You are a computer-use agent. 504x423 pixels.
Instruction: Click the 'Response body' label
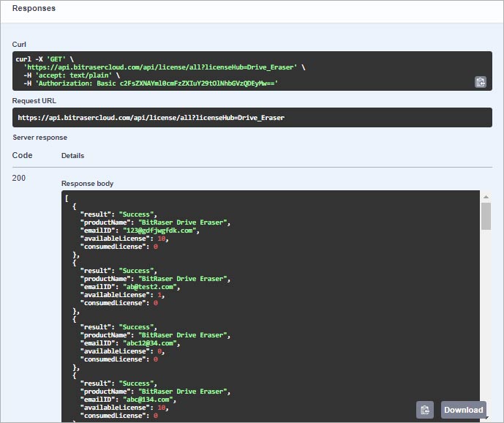(x=87, y=184)
